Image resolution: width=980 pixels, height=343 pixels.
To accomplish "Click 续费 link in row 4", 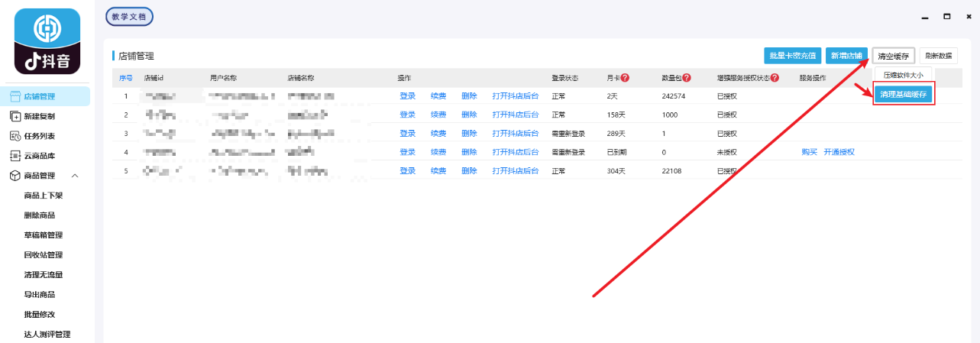I will (x=438, y=152).
